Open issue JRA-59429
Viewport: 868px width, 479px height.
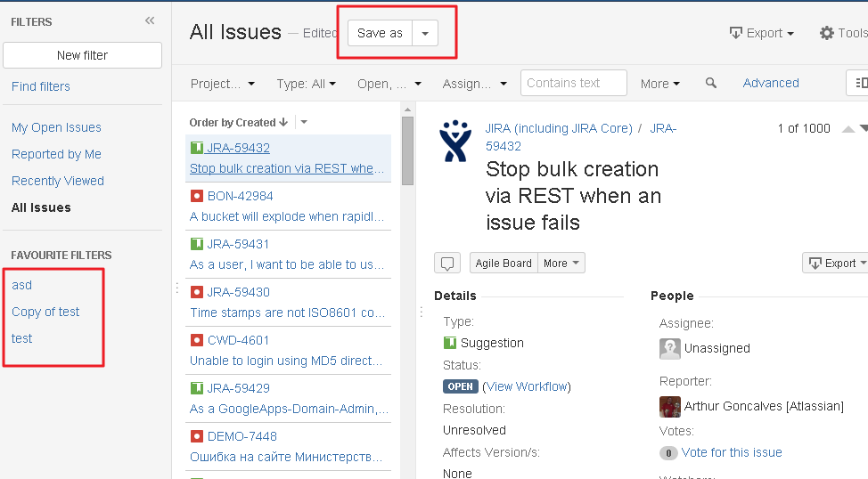[238, 388]
